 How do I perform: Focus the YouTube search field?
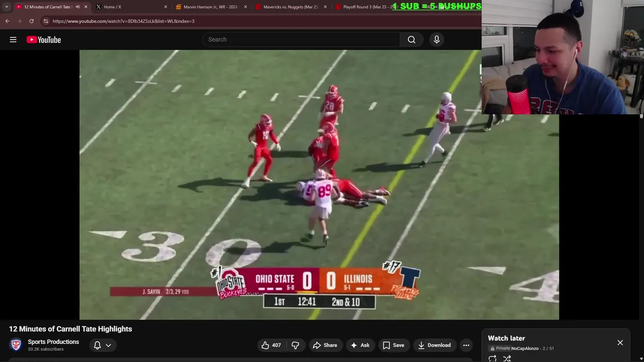(301, 40)
